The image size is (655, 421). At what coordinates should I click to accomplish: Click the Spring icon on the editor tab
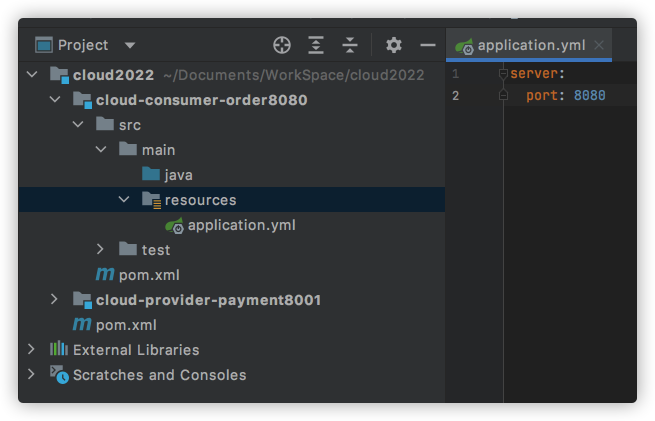point(464,46)
